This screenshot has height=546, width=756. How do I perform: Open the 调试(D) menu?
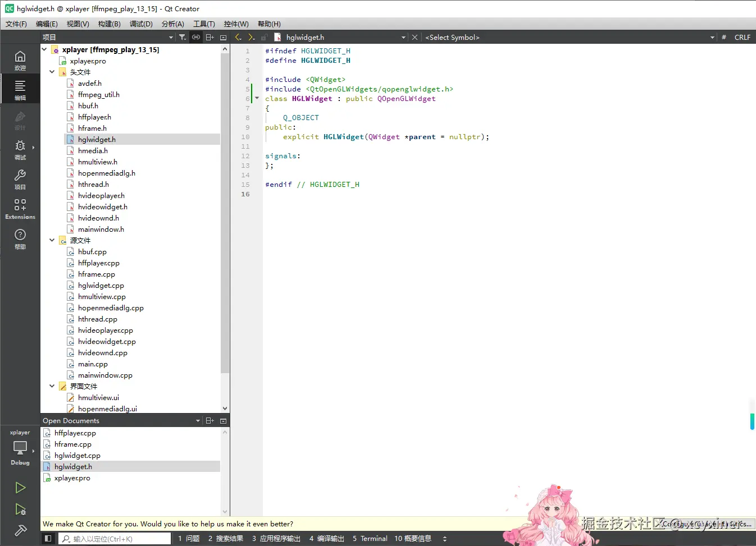tap(141, 24)
